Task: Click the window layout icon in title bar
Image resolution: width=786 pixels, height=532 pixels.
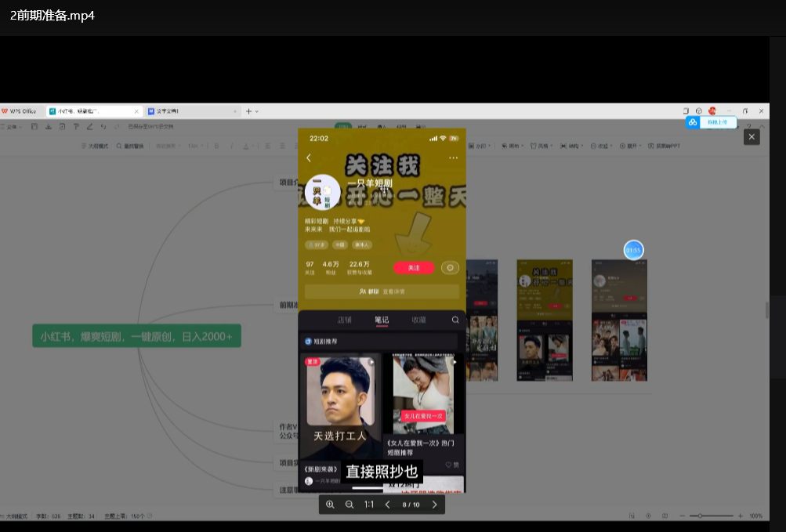Action: tap(686, 110)
